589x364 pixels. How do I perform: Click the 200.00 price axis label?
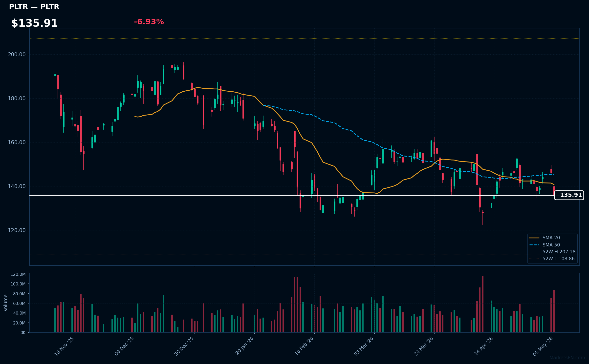[x=17, y=55]
